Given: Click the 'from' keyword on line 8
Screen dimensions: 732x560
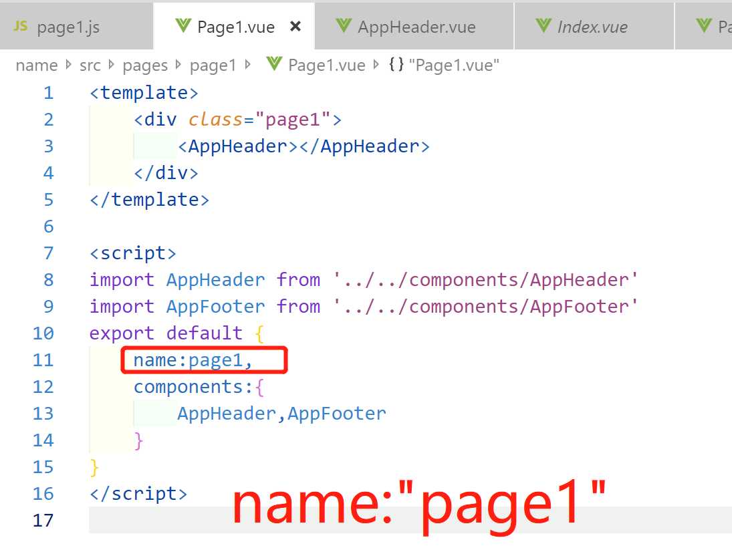Looking at the screenshot, I should point(298,280).
